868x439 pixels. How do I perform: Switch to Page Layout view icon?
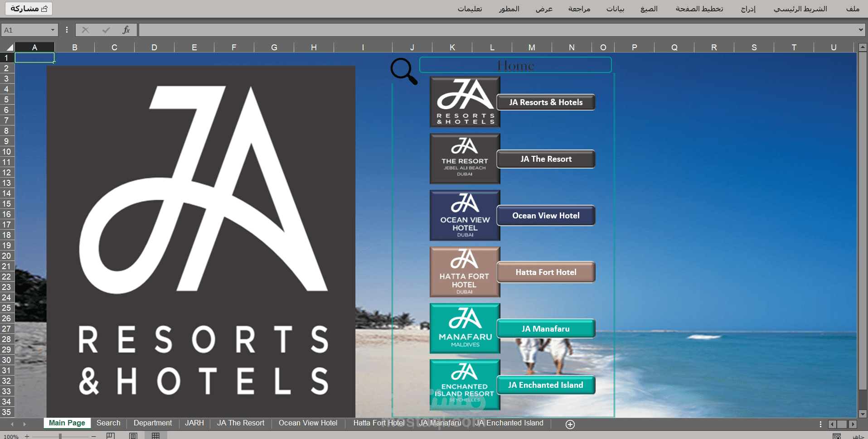click(x=133, y=436)
